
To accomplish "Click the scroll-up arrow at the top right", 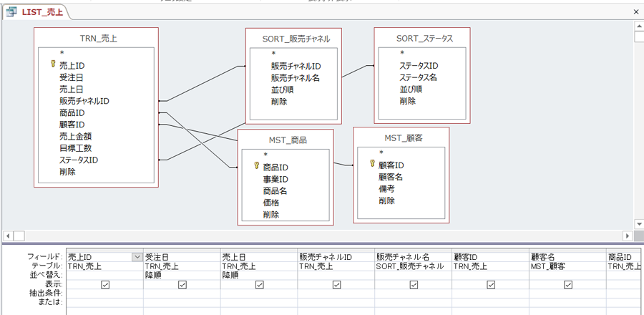I will tap(638, 26).
